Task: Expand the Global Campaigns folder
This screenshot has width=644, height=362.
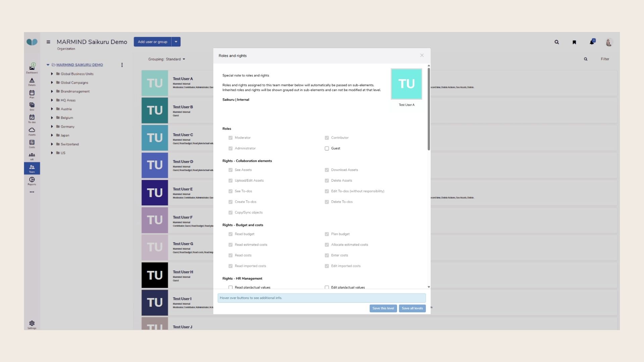Action: pyautogui.click(x=52, y=82)
